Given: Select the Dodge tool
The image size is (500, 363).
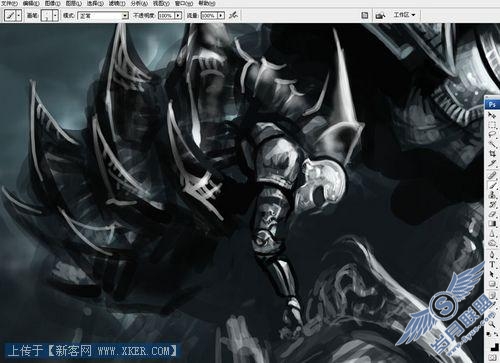Looking at the screenshot, I should click(492, 243).
